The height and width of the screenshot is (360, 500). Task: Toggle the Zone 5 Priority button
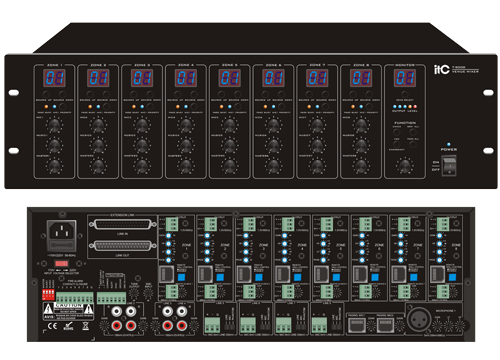click(238, 107)
